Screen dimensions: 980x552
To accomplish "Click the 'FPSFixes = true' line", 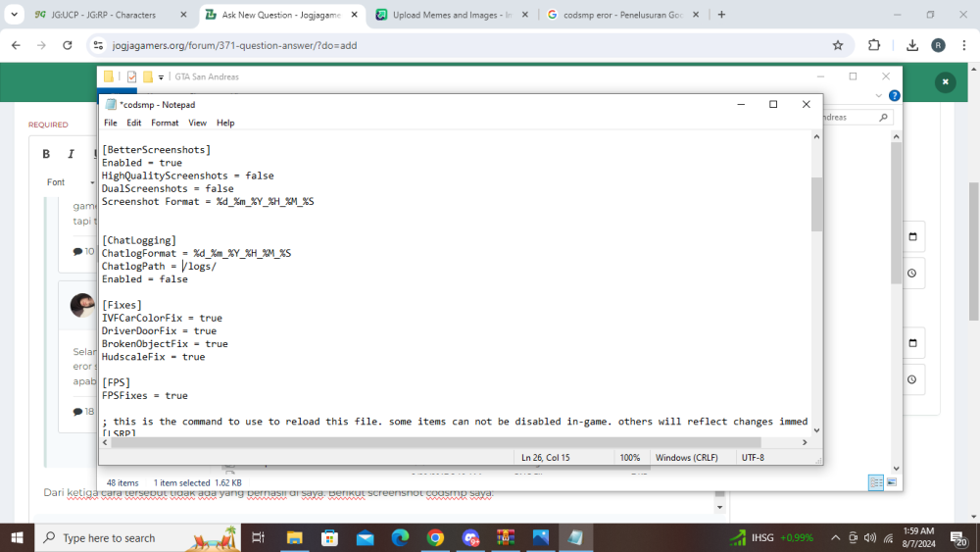I will click(x=145, y=396).
